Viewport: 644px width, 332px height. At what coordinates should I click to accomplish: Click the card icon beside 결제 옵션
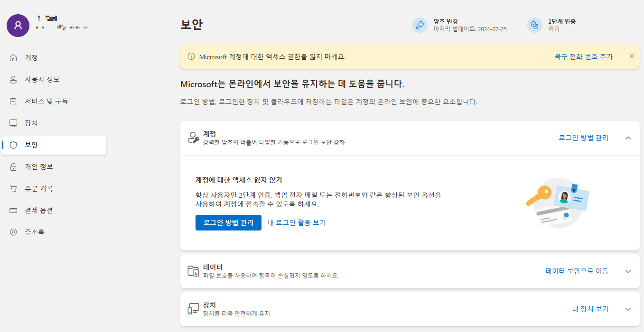click(x=13, y=211)
